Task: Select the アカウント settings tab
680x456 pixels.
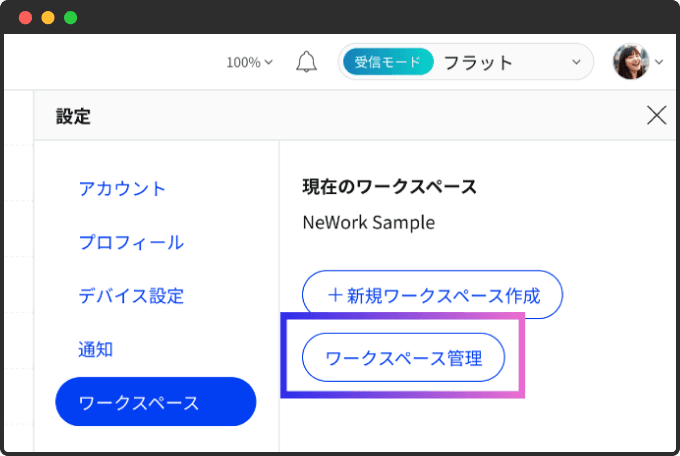Action: point(122,189)
